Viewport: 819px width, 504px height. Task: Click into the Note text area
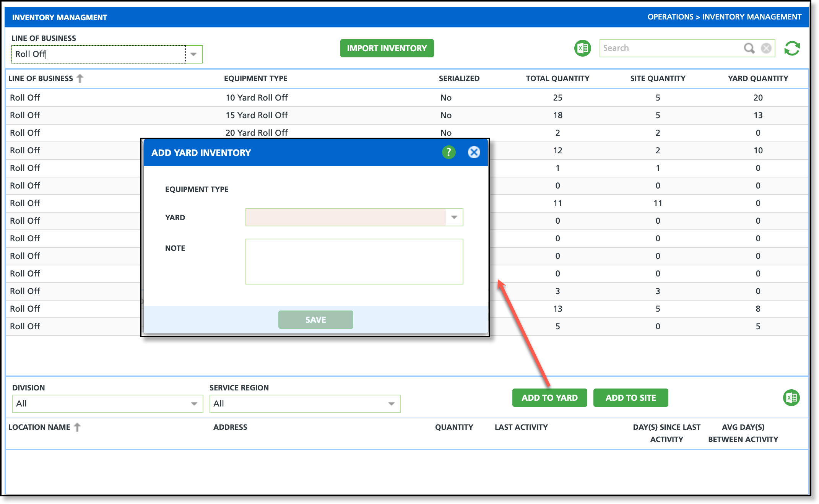tap(354, 262)
